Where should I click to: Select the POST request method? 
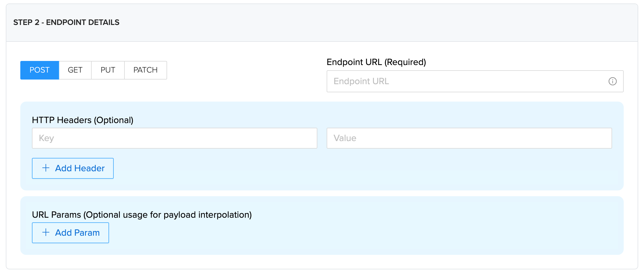pyautogui.click(x=40, y=70)
